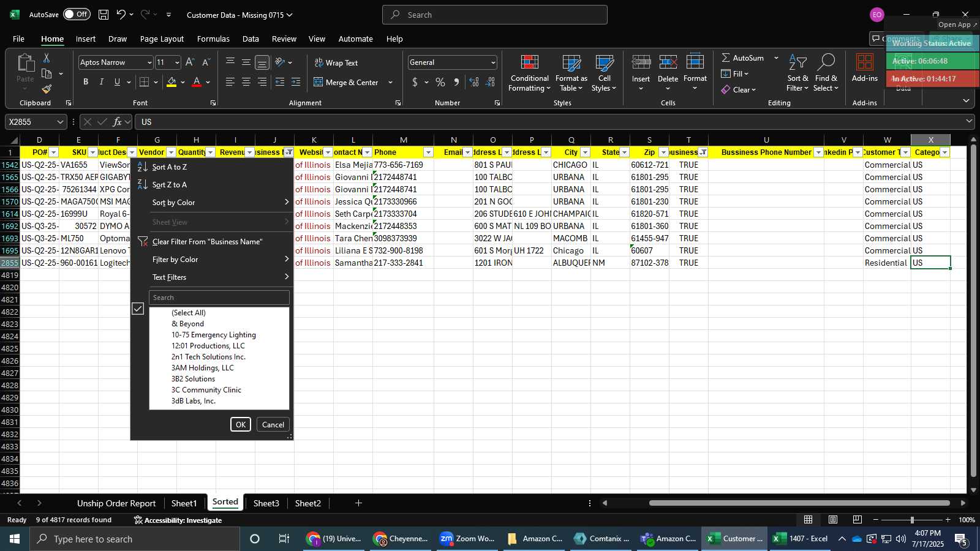
Task: Open Conditional Formatting
Action: [x=529, y=73]
